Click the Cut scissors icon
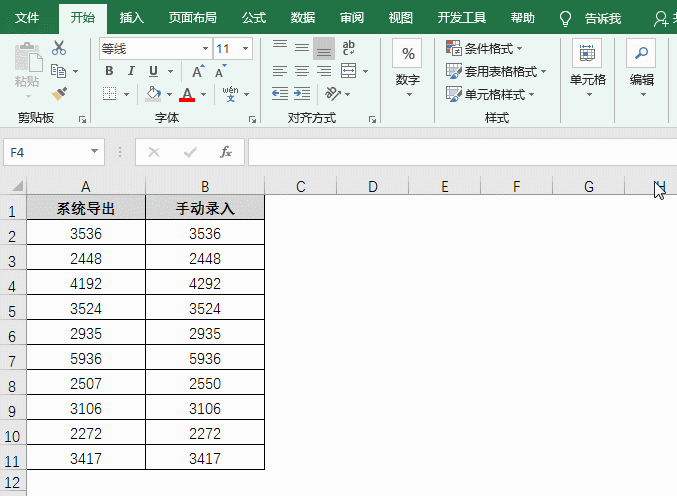This screenshot has height=496, width=677. click(x=59, y=48)
